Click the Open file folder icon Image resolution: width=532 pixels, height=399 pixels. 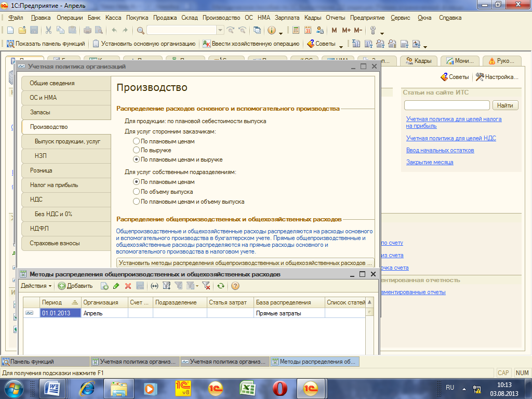(22, 30)
